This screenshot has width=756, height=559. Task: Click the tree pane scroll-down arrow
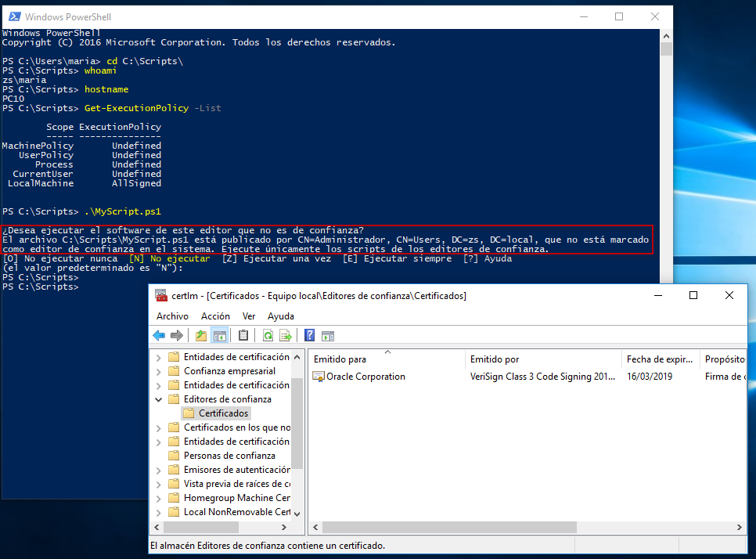[297, 514]
